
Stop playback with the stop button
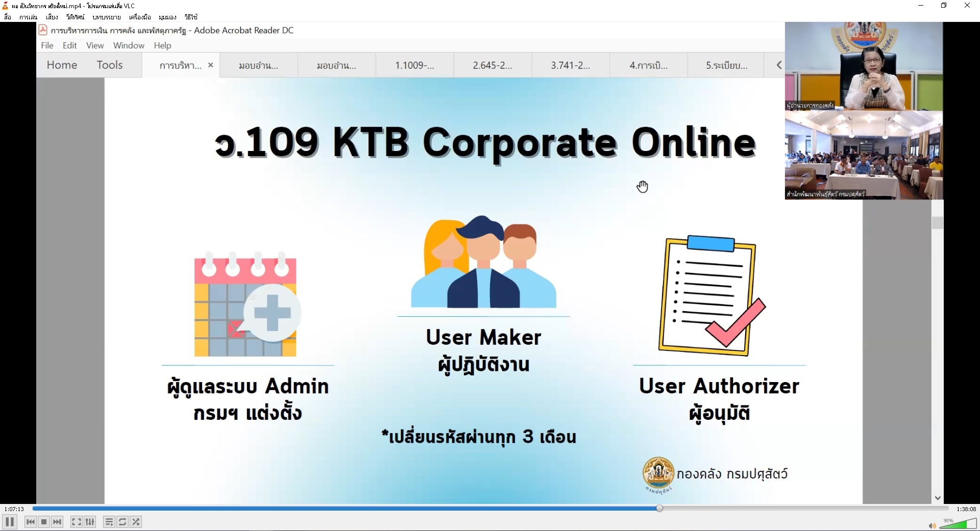44,522
